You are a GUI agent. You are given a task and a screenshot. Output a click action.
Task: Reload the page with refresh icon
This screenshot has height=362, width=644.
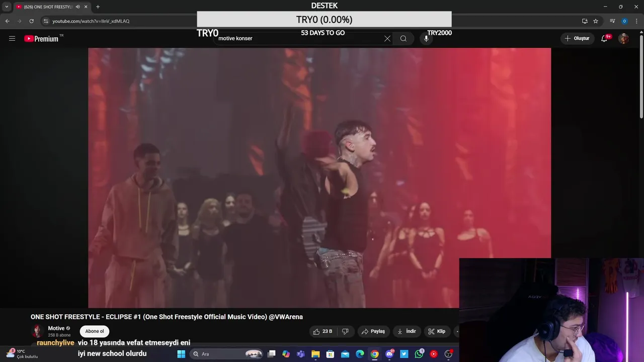point(31,21)
